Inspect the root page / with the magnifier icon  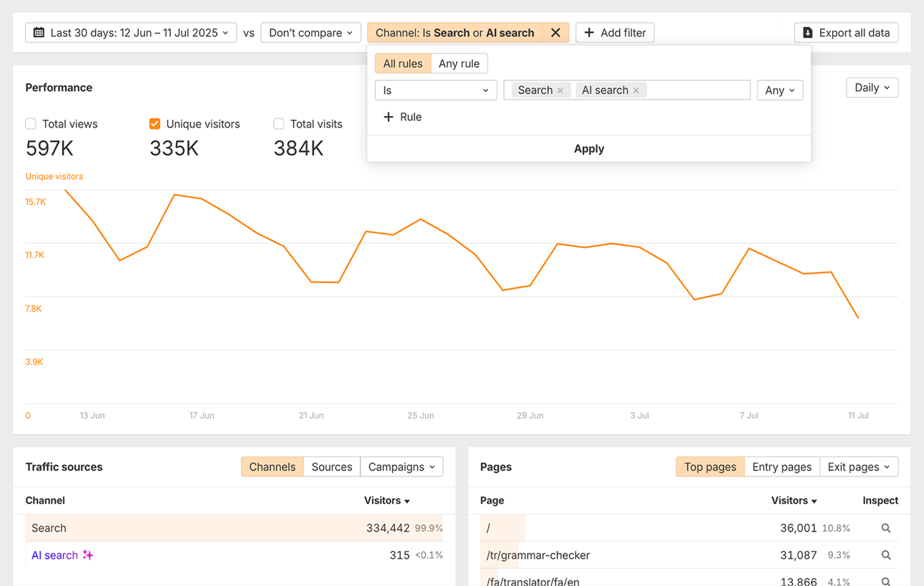(886, 528)
